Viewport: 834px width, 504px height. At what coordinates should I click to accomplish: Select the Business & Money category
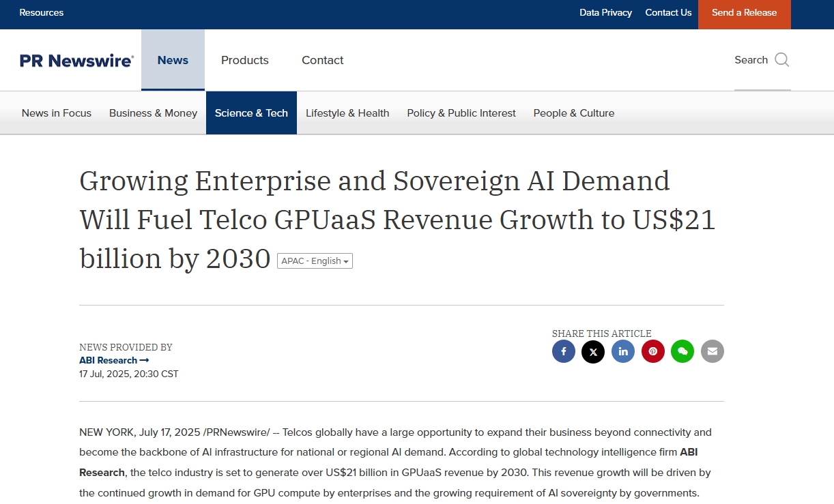(153, 113)
